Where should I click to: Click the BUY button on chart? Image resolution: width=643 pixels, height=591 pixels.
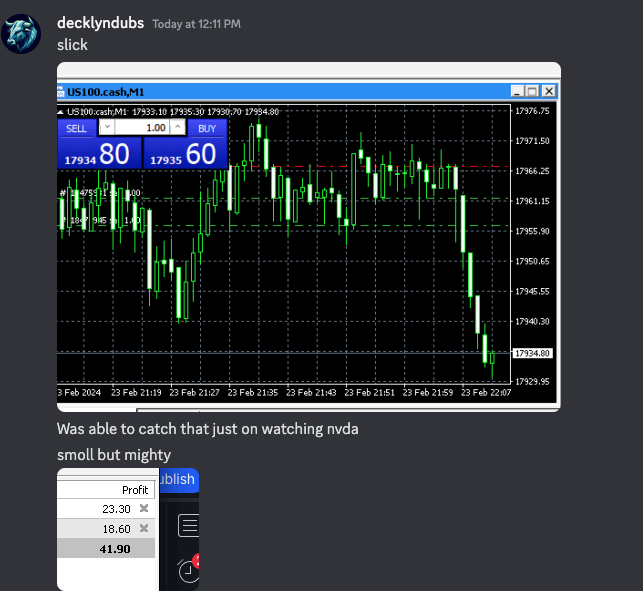tap(206, 128)
